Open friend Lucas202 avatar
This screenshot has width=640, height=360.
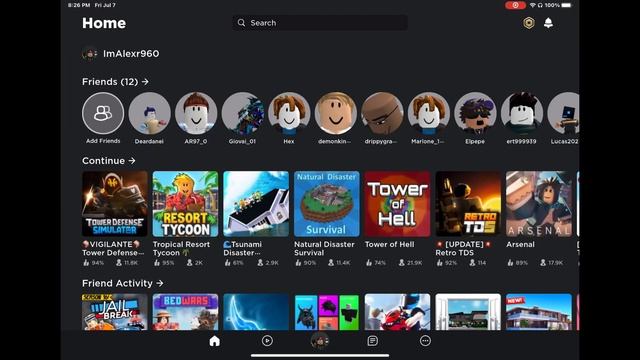pyautogui.click(x=564, y=113)
